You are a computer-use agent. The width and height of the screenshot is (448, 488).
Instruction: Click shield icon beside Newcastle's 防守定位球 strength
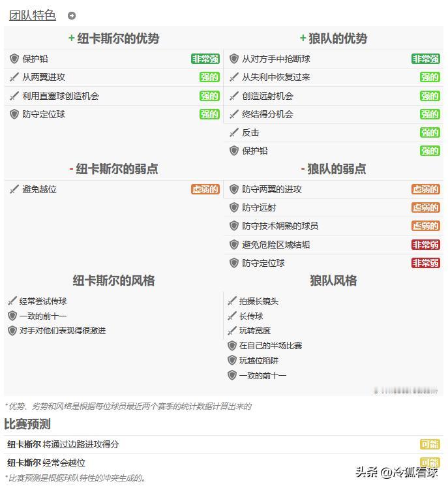click(14, 114)
